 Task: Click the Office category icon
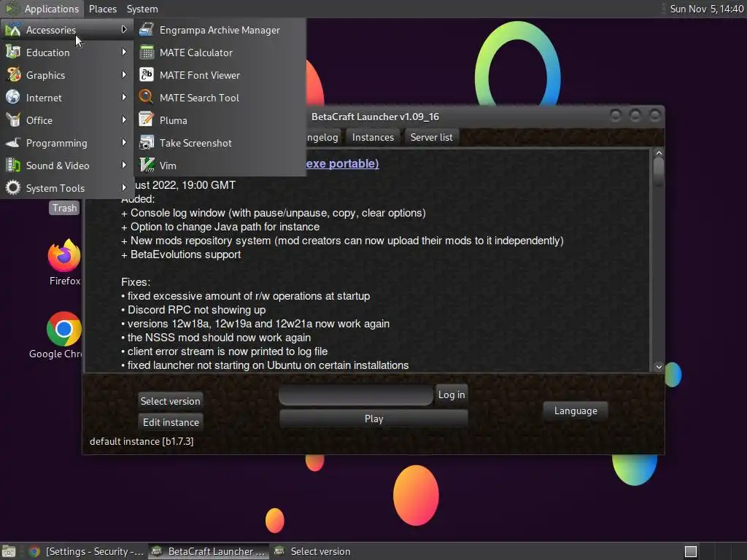pyautogui.click(x=13, y=120)
